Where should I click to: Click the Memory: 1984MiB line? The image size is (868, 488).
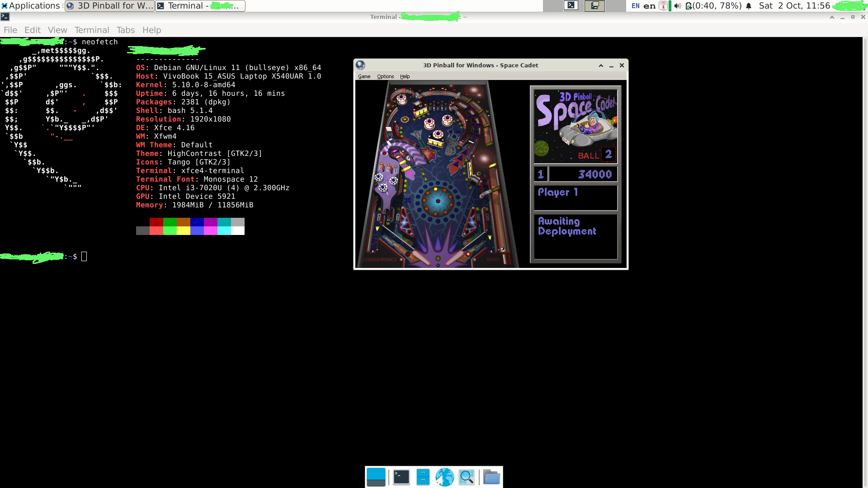(195, 205)
